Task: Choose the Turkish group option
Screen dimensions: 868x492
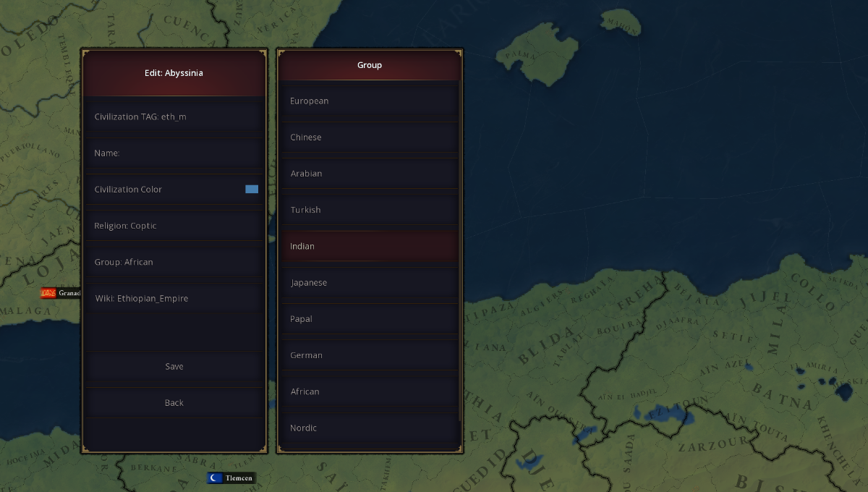Action: tap(370, 209)
